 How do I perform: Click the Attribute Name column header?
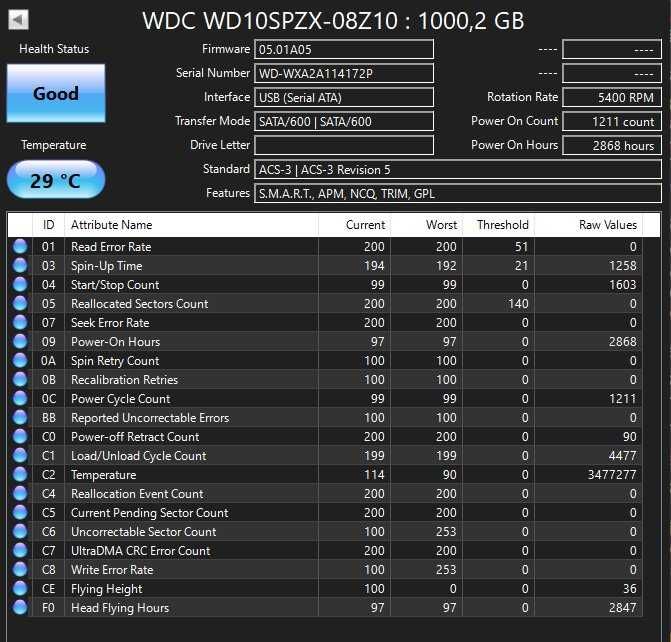(x=191, y=225)
